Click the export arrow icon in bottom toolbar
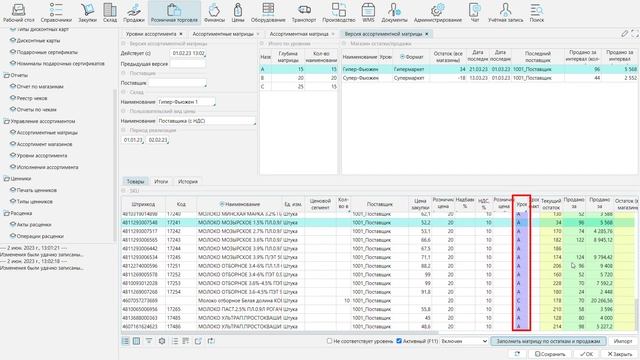The width and height of the screenshot is (640, 360). click(198, 341)
